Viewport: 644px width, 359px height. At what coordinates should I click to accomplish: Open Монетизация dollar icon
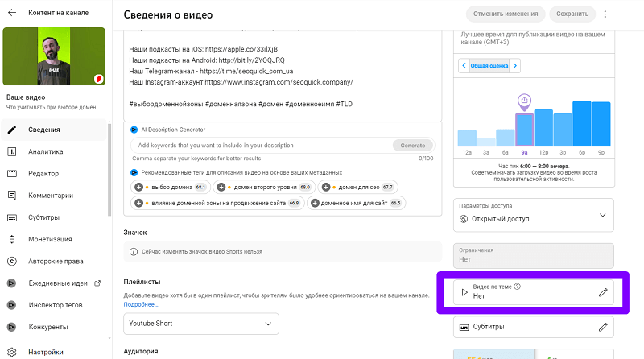click(x=12, y=239)
